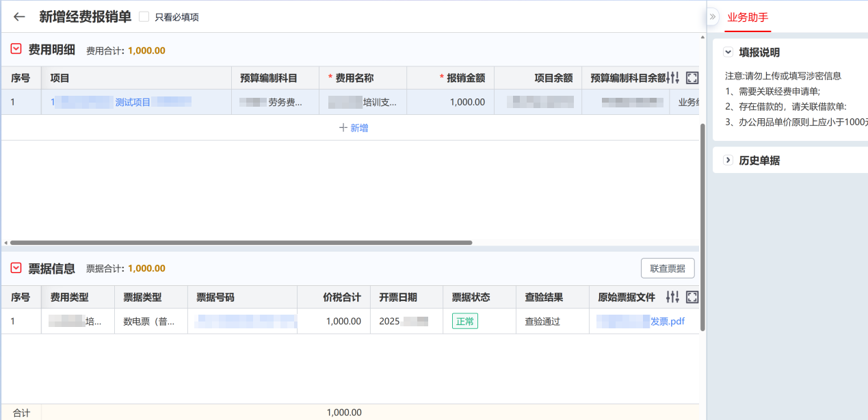Open column settings for 票据信息 table
868x420 pixels.
point(673,297)
